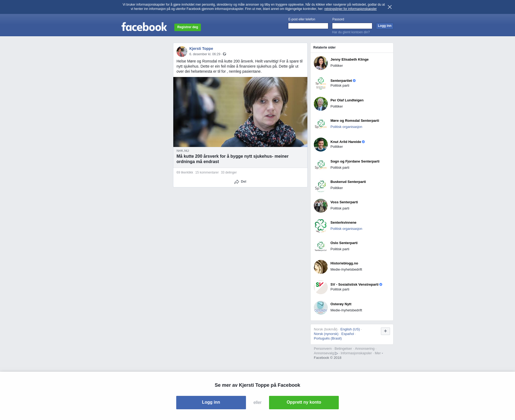Focus the Passord field
515x420 pixels.
[352, 26]
